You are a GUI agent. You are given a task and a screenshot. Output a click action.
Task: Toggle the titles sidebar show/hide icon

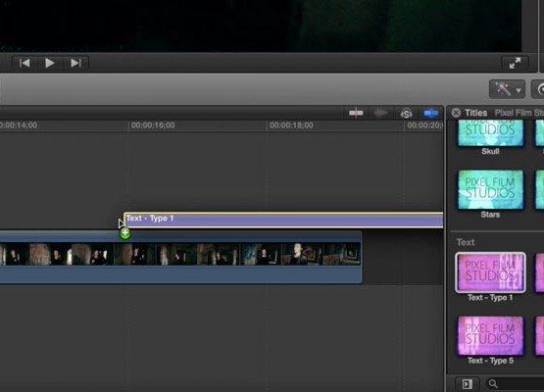(x=468, y=384)
